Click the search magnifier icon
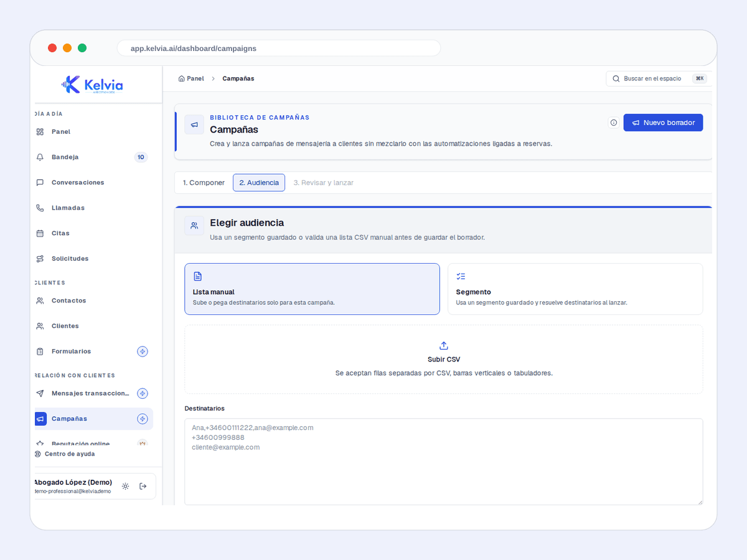 coord(616,79)
